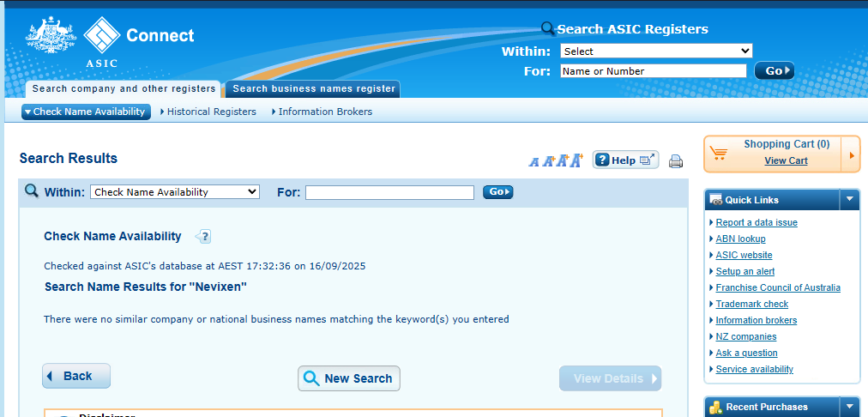
Task: Open the ABN lookup link
Action: pyautogui.click(x=740, y=239)
